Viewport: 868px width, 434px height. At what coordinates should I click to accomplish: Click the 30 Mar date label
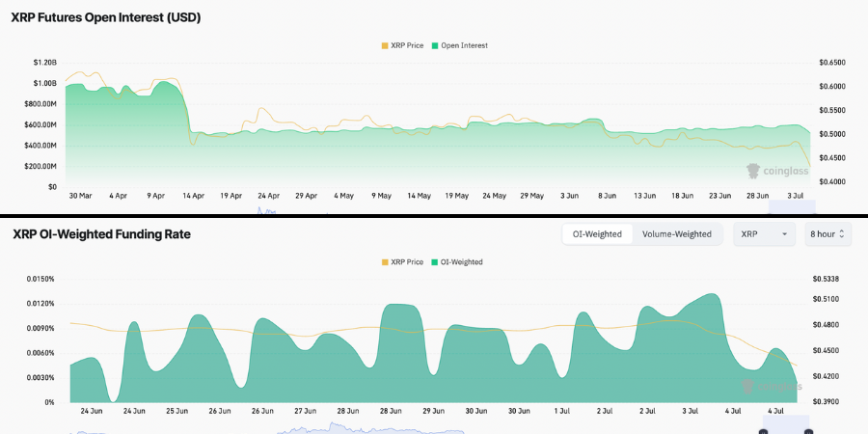81,196
